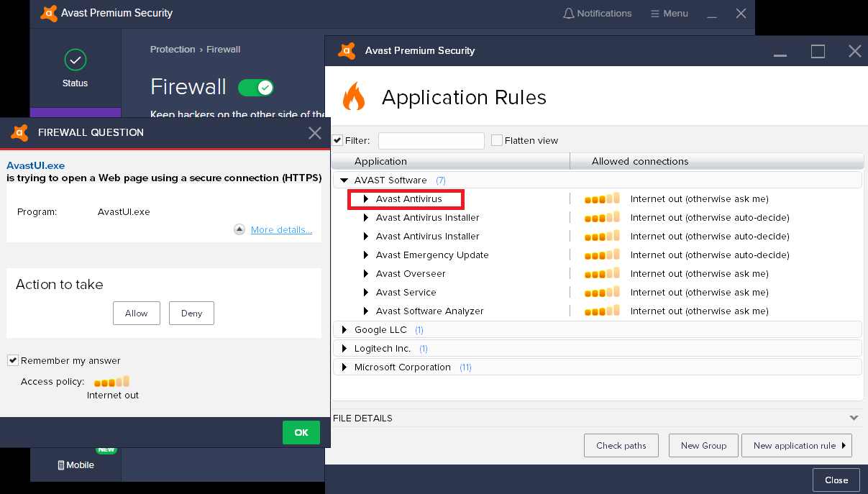The image size is (868, 494).
Task: Expand the Logitech Inc. group
Action: tap(344, 349)
